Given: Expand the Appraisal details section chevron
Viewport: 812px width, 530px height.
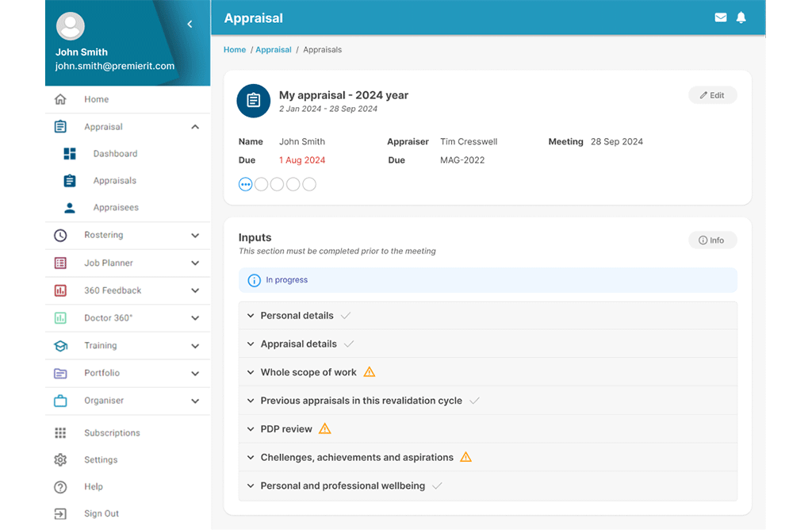Looking at the screenshot, I should click(251, 344).
